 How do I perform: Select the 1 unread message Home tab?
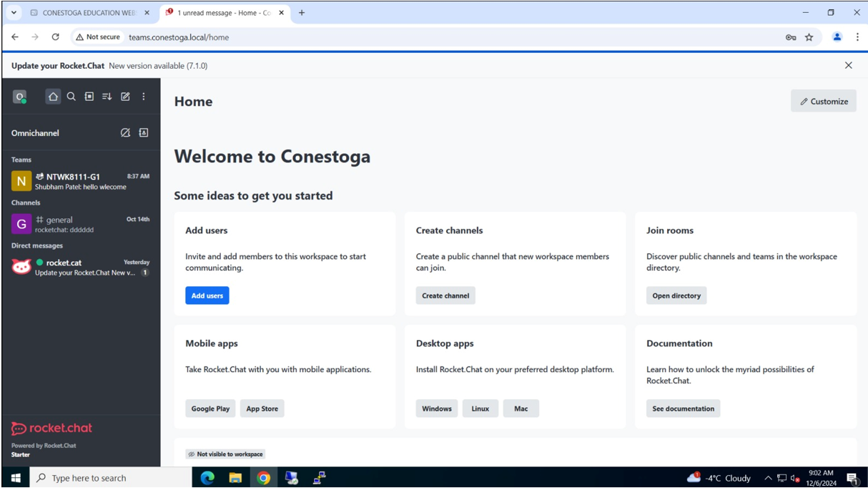224,13
